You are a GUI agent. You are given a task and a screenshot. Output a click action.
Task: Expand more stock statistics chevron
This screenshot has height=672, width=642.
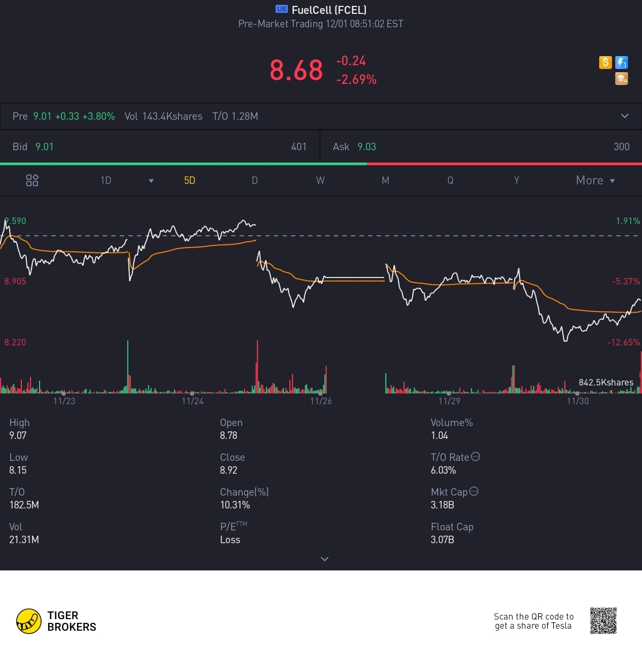pos(324,559)
